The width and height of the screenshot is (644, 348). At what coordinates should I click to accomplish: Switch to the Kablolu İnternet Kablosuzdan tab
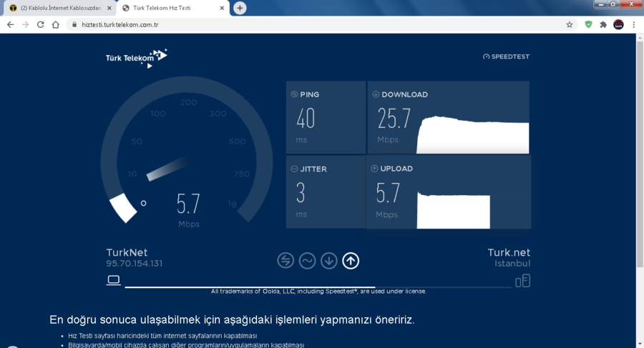(x=60, y=8)
